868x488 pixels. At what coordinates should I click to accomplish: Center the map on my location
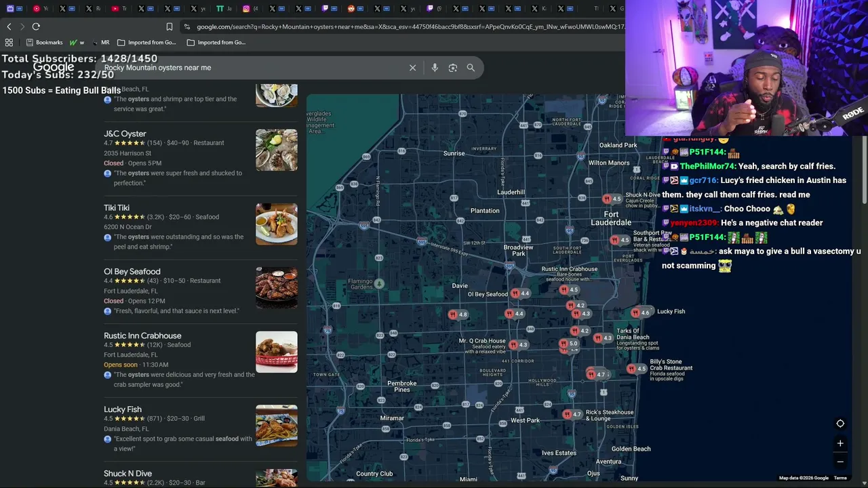click(840, 424)
